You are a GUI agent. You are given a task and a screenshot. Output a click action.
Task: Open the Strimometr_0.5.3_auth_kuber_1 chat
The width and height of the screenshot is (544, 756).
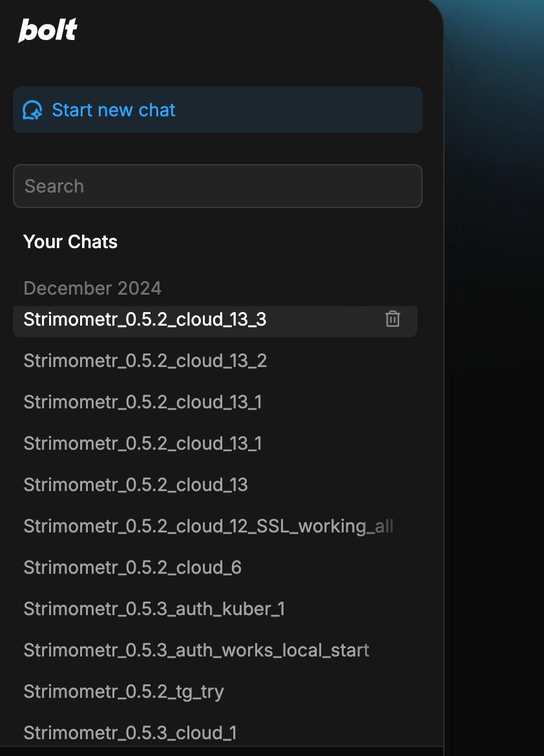tap(154, 609)
